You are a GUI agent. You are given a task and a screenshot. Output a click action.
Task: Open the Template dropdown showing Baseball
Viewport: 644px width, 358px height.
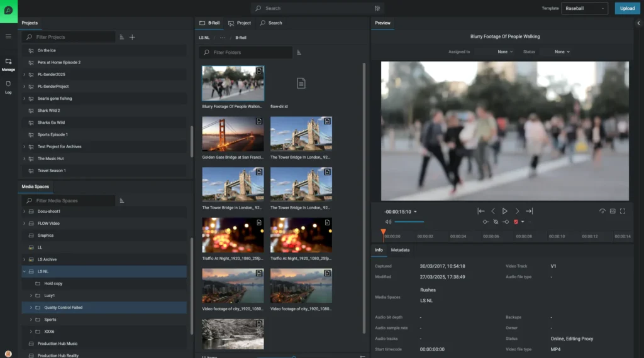[584, 9]
